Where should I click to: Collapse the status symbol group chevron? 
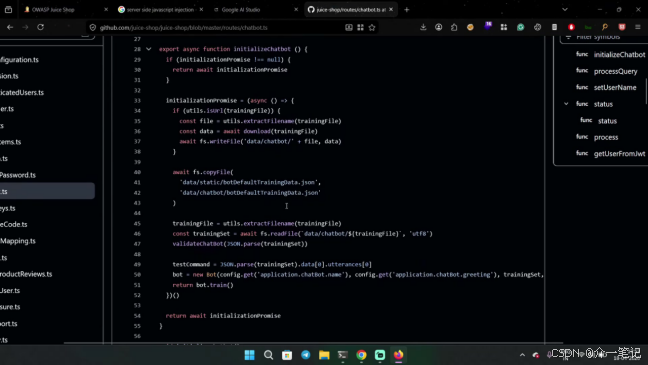(566, 104)
